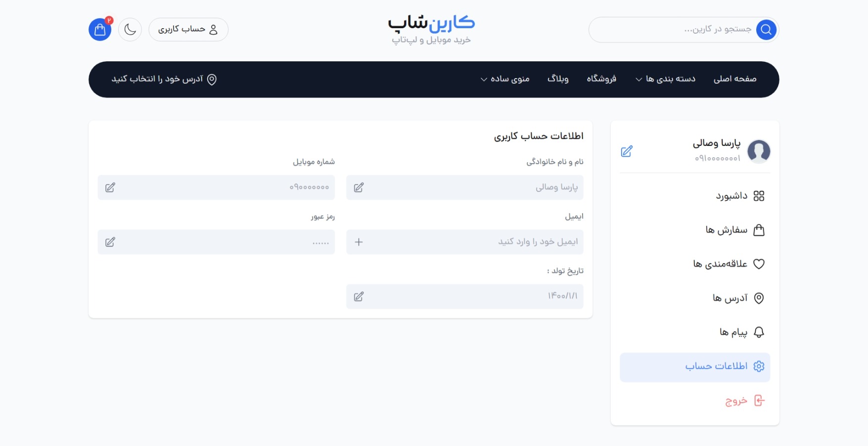The image size is (868, 446).
Task: Open the shopping cart icon
Action: [100, 30]
